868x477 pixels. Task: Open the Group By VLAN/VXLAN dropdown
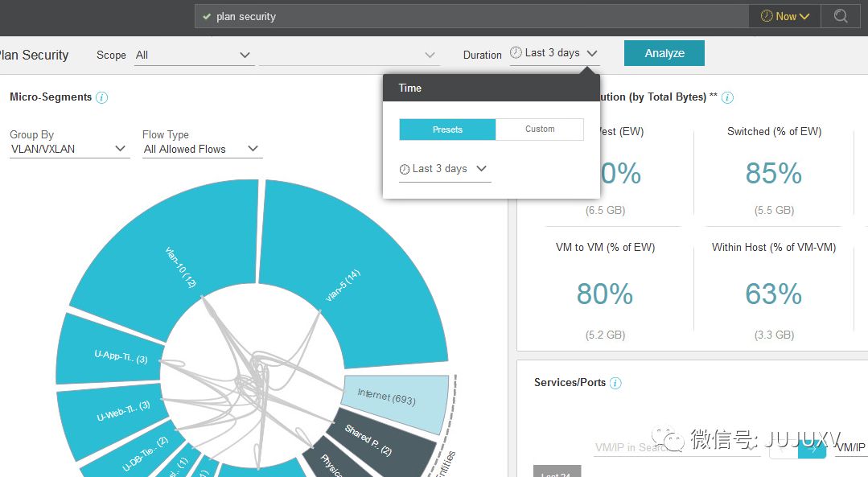[69, 149]
